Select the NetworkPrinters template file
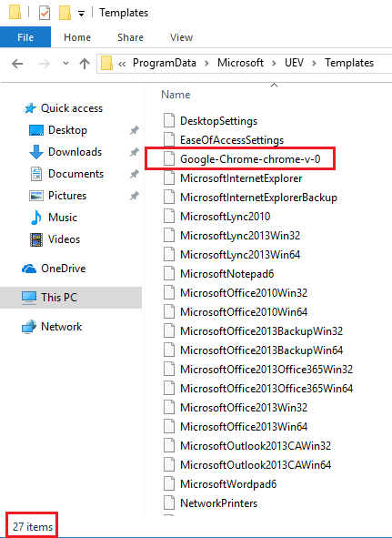This screenshot has width=392, height=538. coord(218,503)
